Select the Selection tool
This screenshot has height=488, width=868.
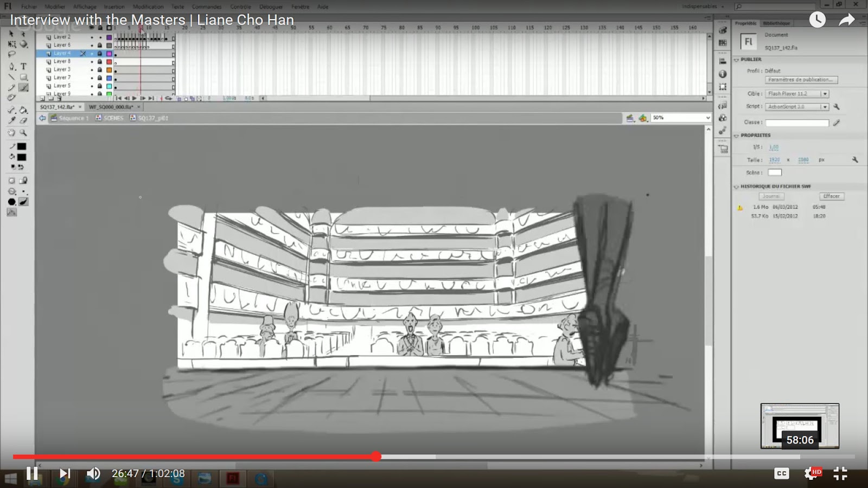(12, 35)
